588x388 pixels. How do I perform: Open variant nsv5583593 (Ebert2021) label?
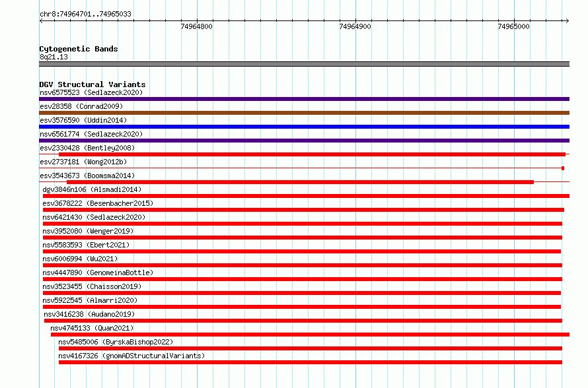point(86,245)
